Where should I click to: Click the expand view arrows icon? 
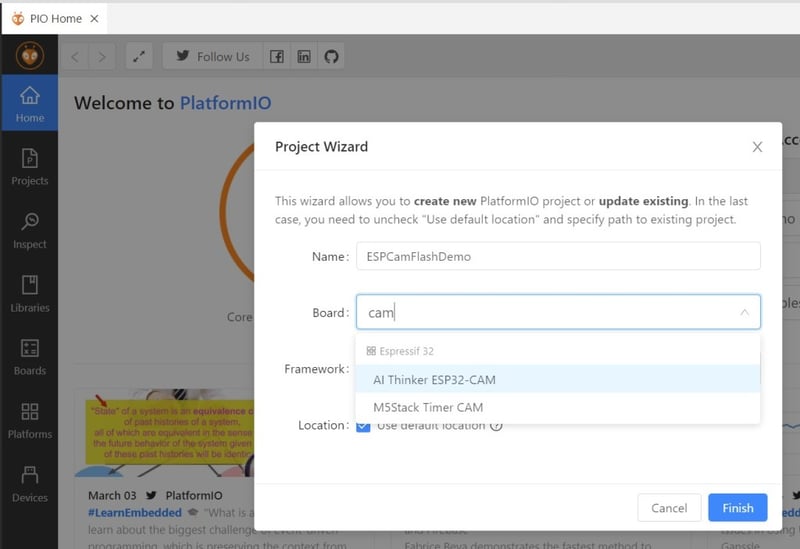pos(139,57)
